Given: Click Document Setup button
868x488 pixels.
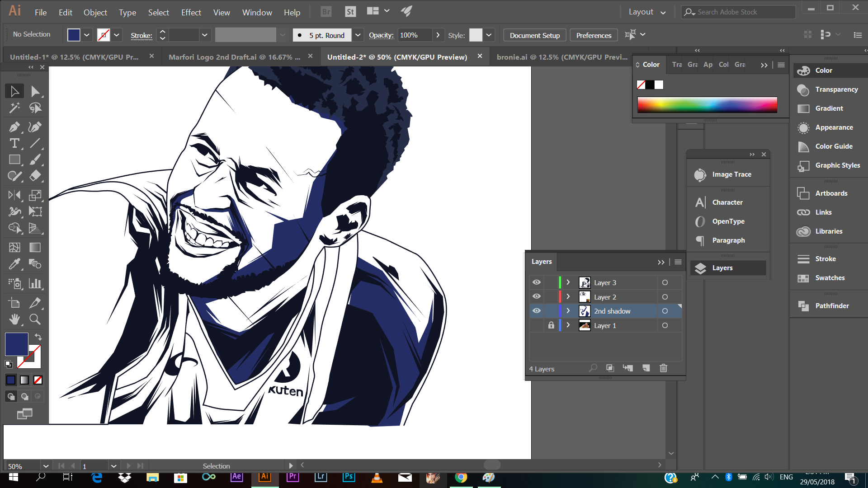Looking at the screenshot, I should click(x=535, y=35).
